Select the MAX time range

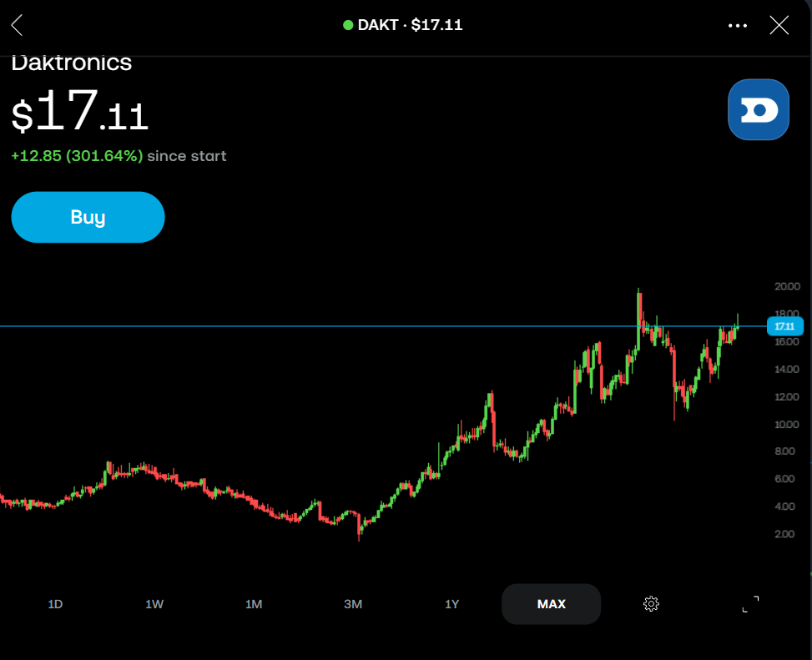click(x=551, y=604)
